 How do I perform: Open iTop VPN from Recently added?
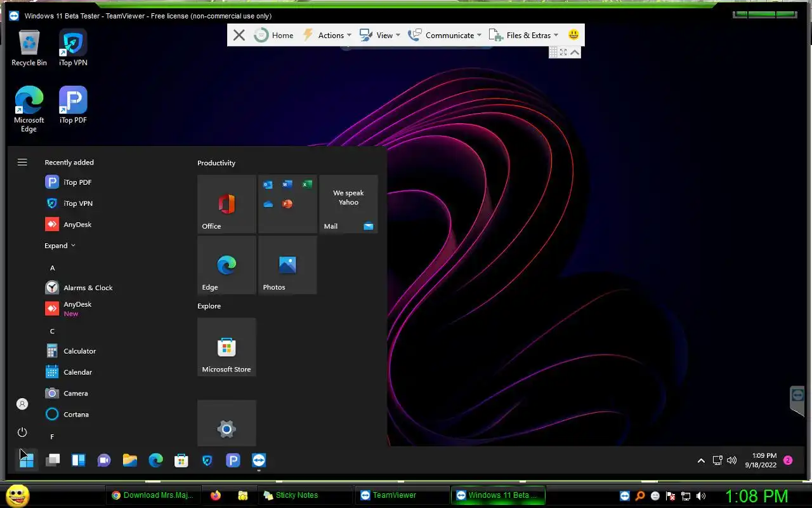click(x=69, y=203)
